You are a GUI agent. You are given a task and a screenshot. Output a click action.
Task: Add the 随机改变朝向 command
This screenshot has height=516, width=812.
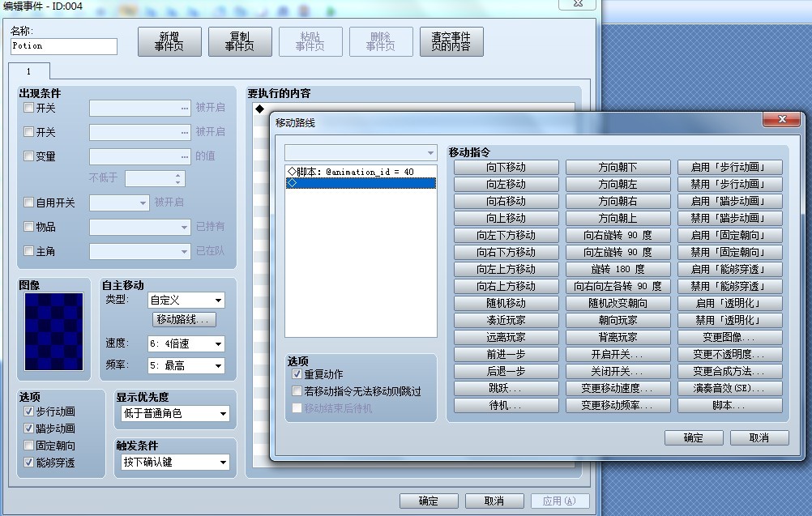pos(618,303)
